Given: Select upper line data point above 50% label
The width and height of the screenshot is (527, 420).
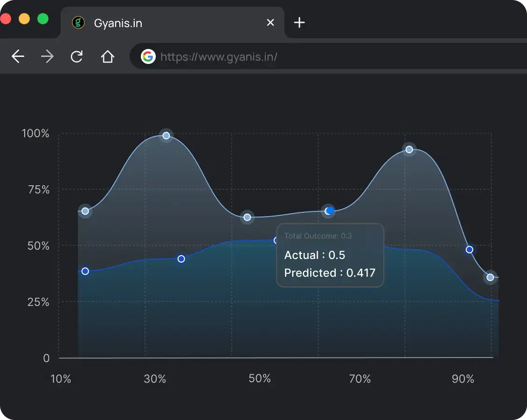Looking at the screenshot, I should click(x=247, y=217).
